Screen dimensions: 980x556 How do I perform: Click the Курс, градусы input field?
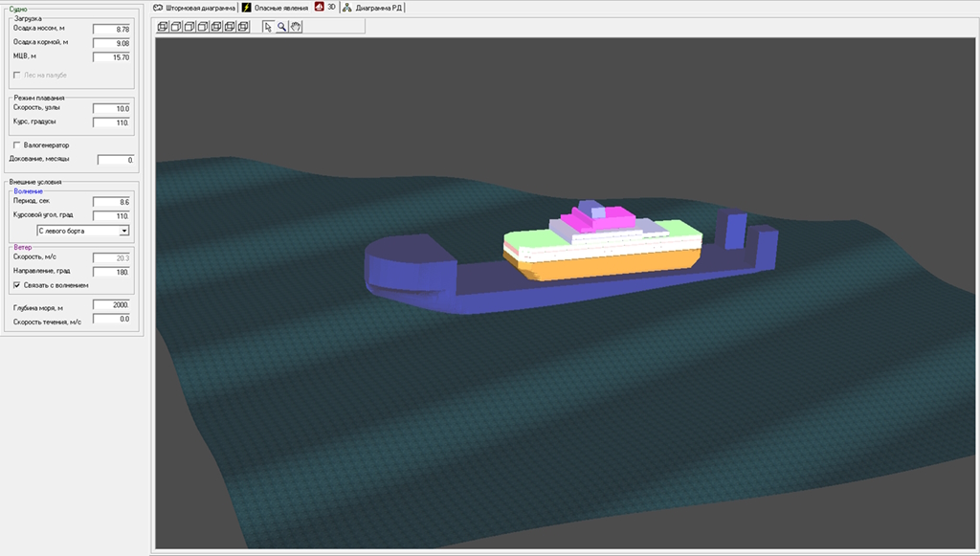[x=111, y=122]
